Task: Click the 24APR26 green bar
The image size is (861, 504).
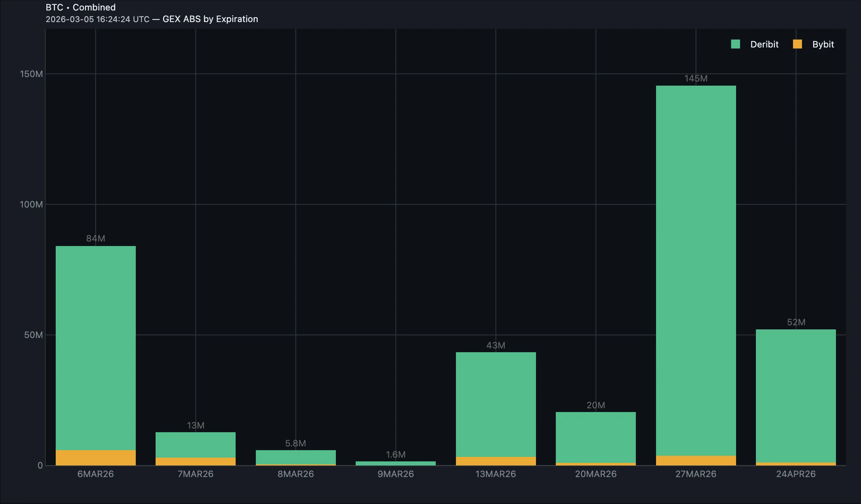Action: tap(796, 396)
